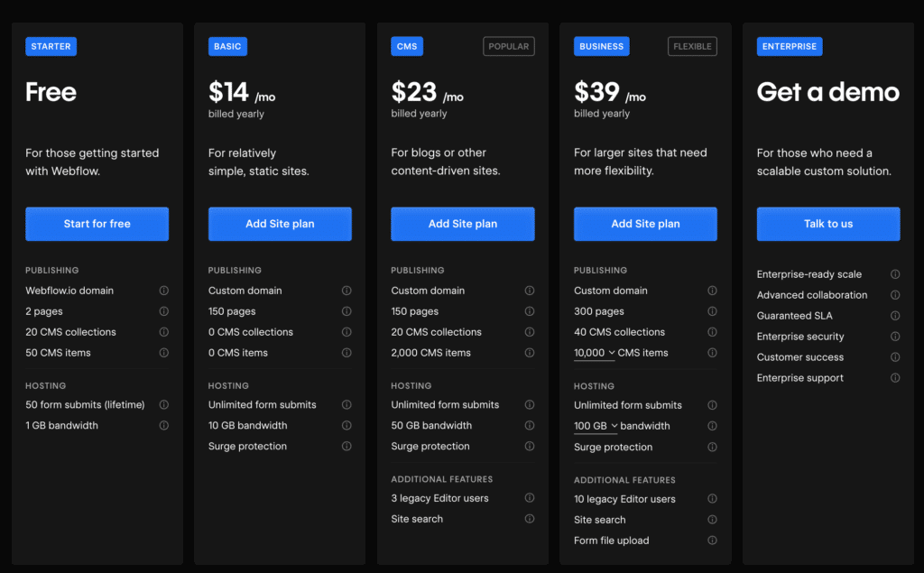Viewport: 924px width, 573px height.
Task: Click CMS plan Site search text
Action: (417, 519)
